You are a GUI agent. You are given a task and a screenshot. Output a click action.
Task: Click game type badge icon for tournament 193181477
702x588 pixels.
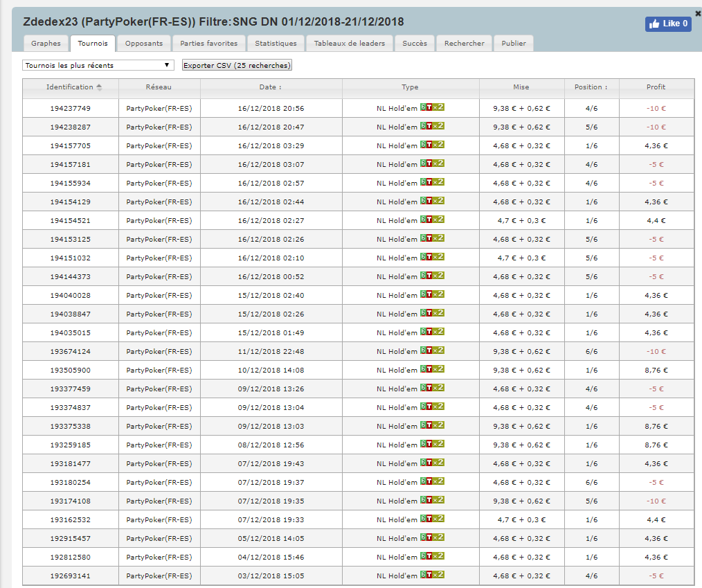(x=432, y=463)
